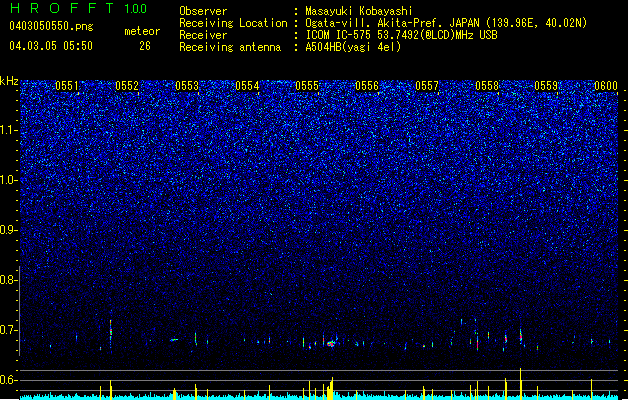Click the 0.6 kHz axis label
The width and height of the screenshot is (629, 400).
[x=8, y=380]
